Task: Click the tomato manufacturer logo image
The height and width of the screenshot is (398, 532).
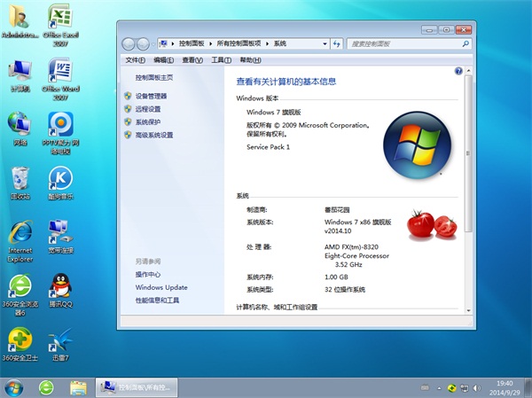Action: coord(432,224)
